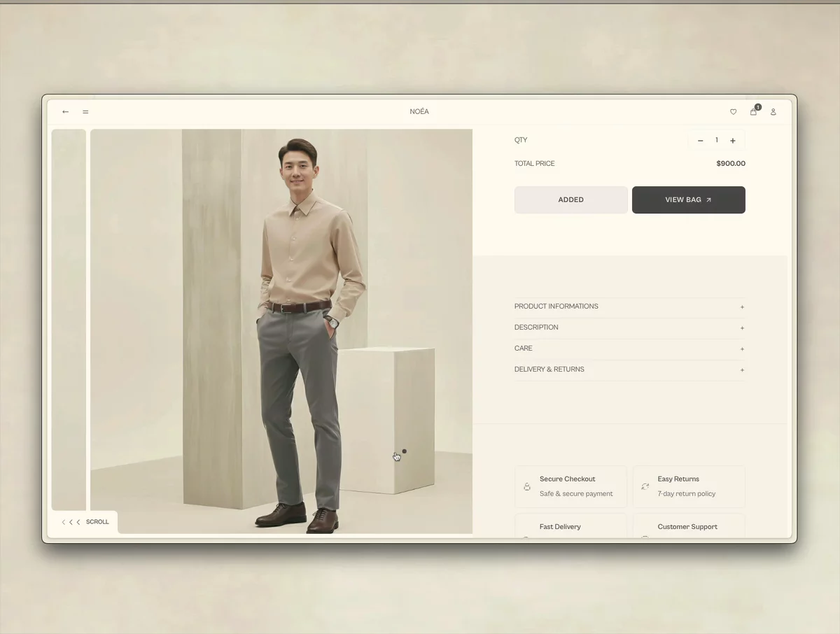Expand the Description section
The image size is (840, 634).
[629, 327]
